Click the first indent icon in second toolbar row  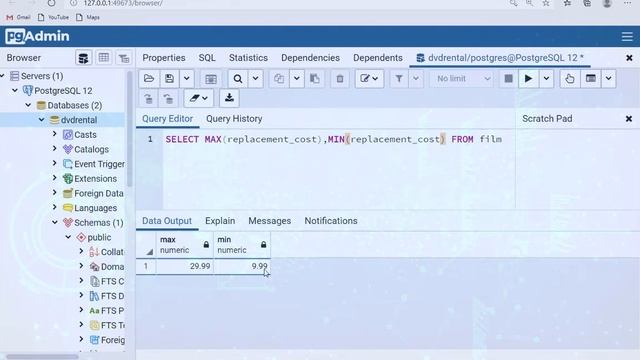coord(149,98)
